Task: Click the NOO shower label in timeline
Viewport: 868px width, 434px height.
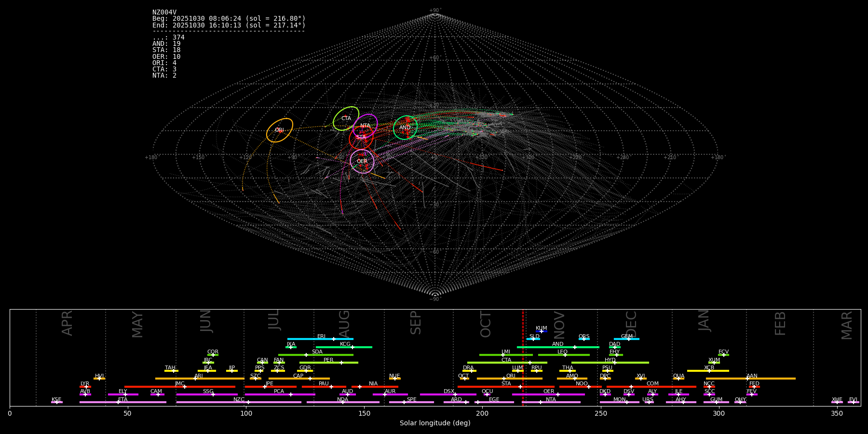Action: click(582, 384)
